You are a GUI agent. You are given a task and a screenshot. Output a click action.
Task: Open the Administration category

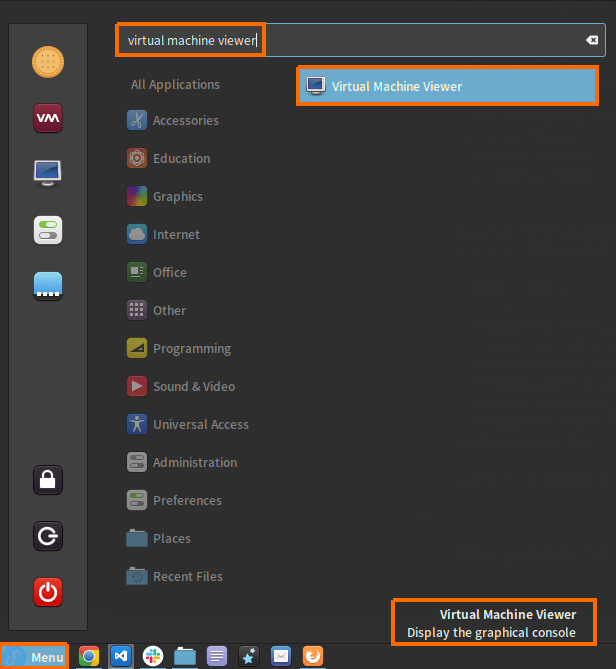pyautogui.click(x=182, y=462)
